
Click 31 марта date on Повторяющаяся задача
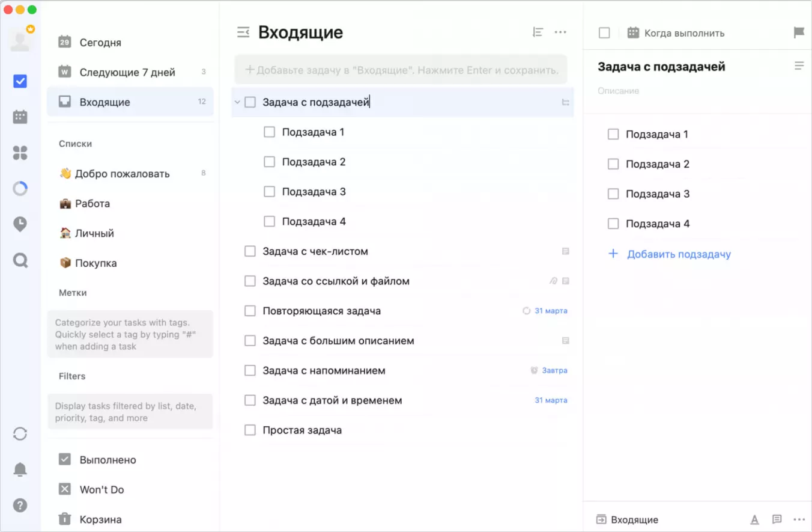coord(551,311)
